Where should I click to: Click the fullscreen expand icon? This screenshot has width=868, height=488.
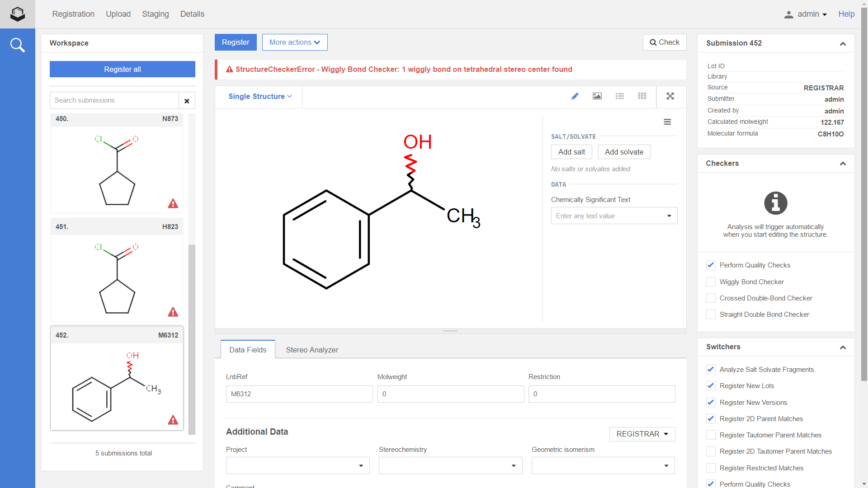[x=670, y=96]
